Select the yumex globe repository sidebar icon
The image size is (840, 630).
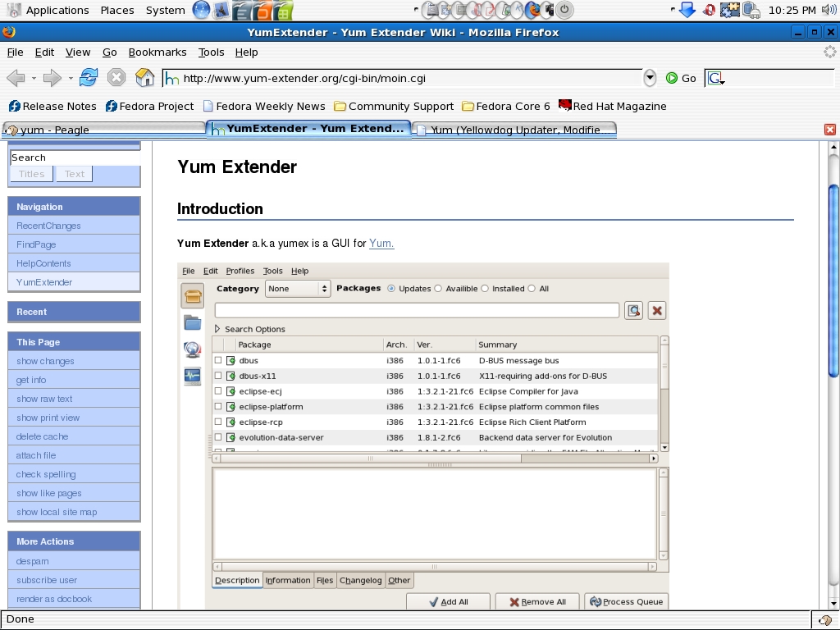click(x=192, y=349)
